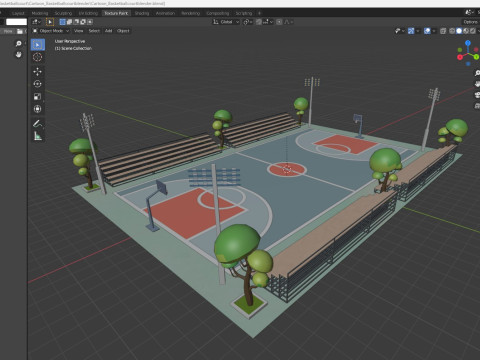Switch to Material Preview shading

(466, 31)
